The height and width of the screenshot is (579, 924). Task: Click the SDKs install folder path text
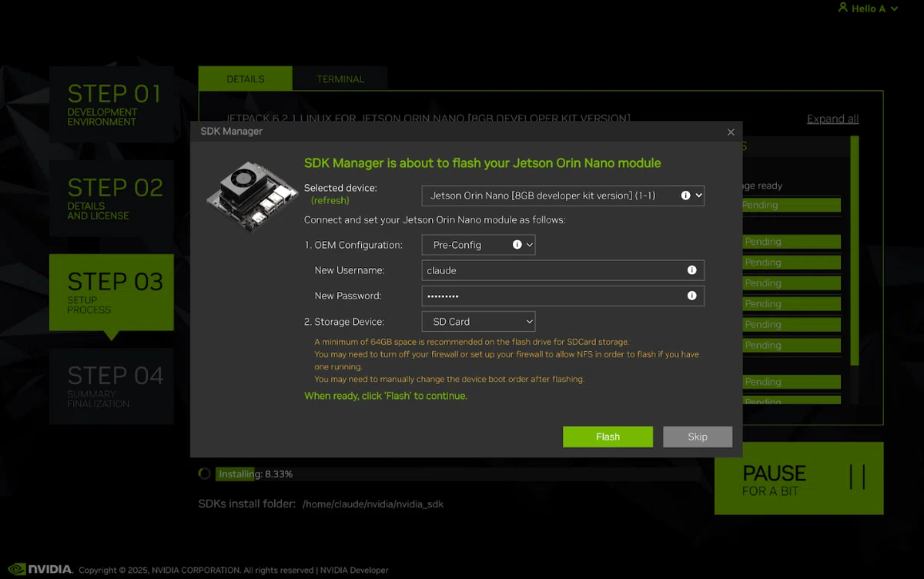[373, 504]
